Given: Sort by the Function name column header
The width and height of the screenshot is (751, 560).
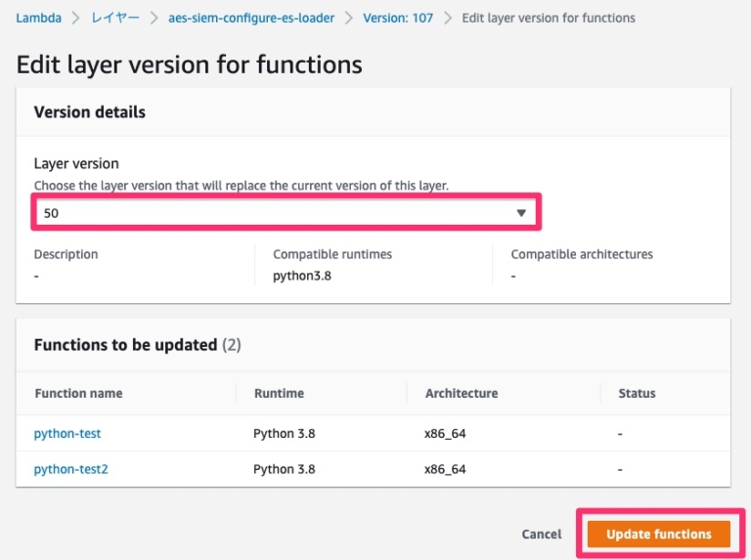Looking at the screenshot, I should pyautogui.click(x=78, y=393).
